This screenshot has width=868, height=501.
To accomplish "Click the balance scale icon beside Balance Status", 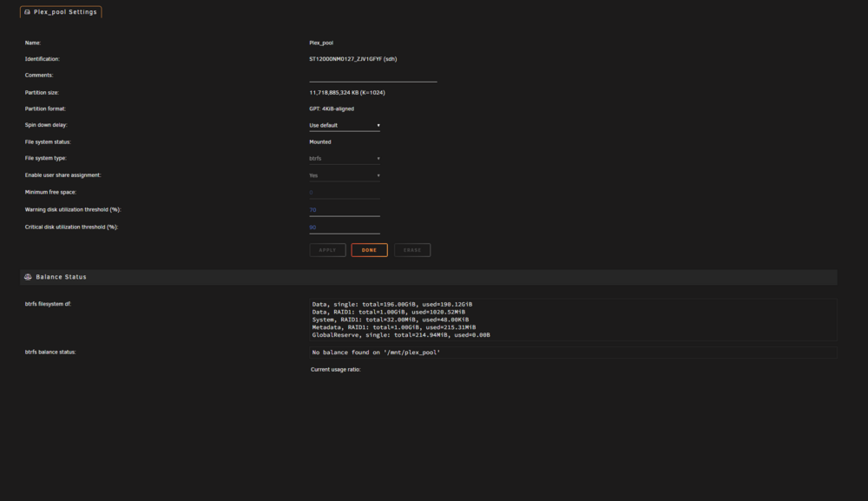I will [28, 277].
